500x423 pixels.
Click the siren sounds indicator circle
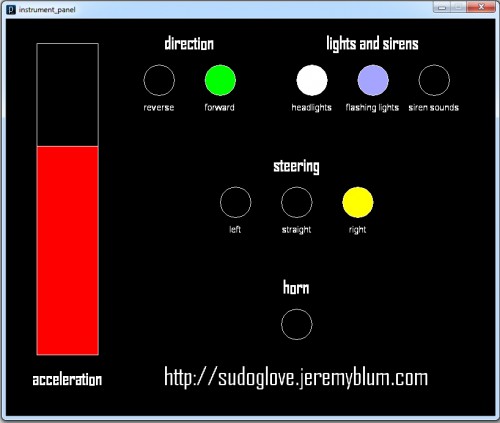434,80
